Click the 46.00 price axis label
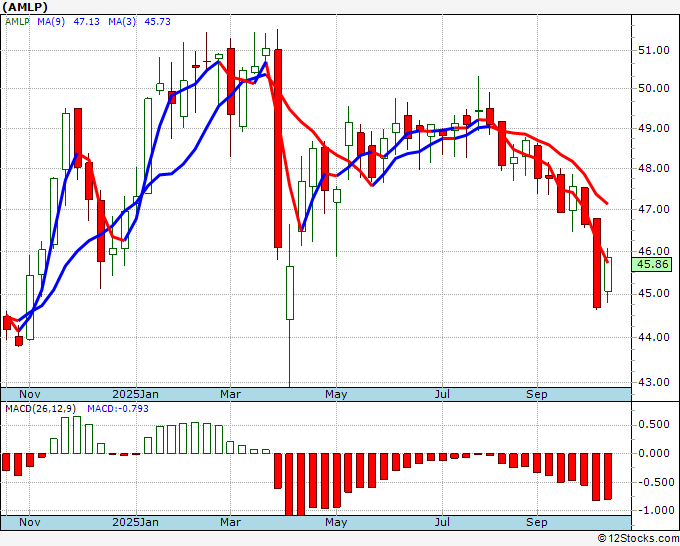The width and height of the screenshot is (680, 546). click(x=653, y=251)
